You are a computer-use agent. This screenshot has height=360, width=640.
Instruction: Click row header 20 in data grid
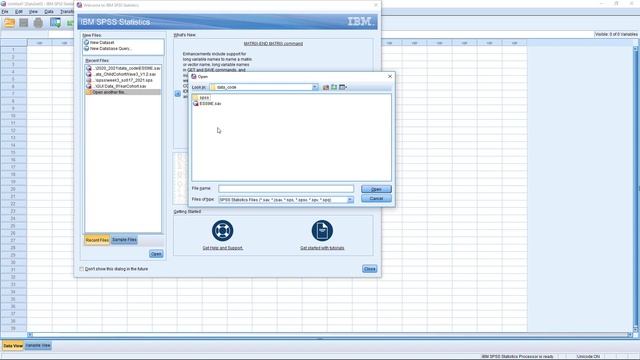pos(13,189)
